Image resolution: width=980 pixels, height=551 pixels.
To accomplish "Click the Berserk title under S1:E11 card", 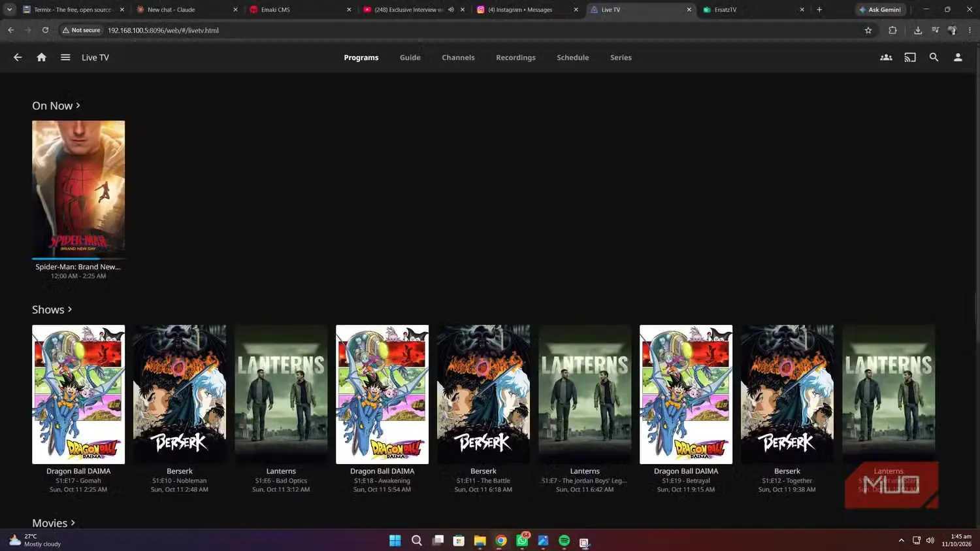I will coord(483,471).
